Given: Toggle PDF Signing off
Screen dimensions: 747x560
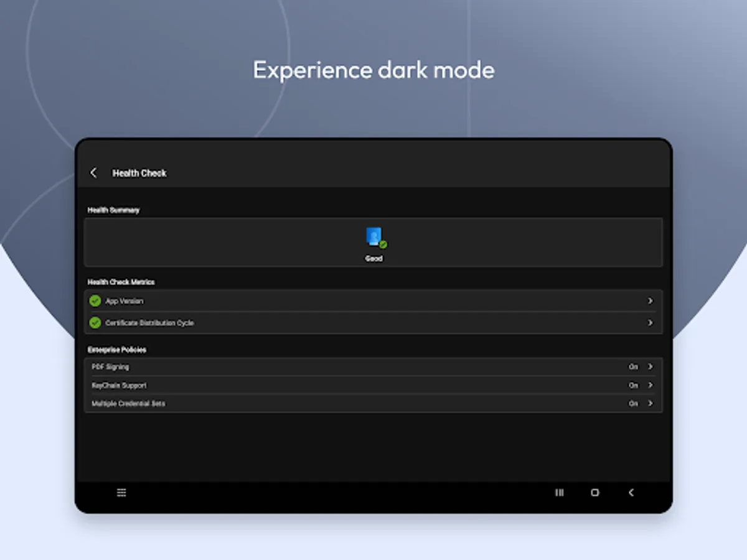Looking at the screenshot, I should click(x=633, y=367).
